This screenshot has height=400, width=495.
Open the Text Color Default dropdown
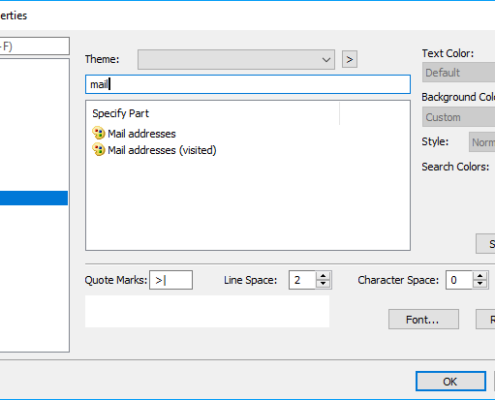click(459, 72)
